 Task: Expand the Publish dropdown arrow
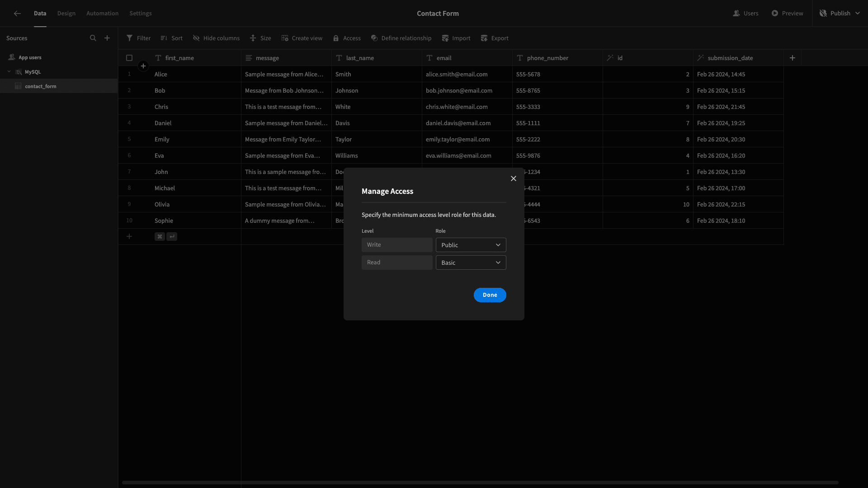(858, 14)
